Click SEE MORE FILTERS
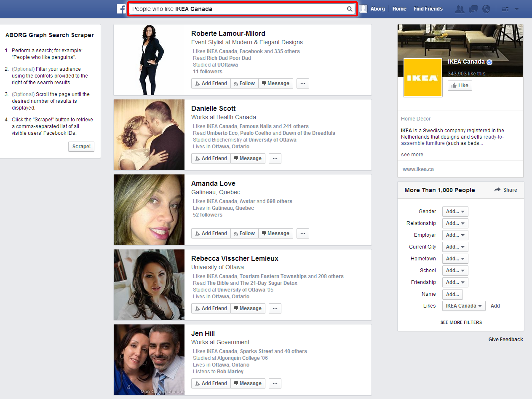Viewport: 532px width, 399px height. (461, 322)
